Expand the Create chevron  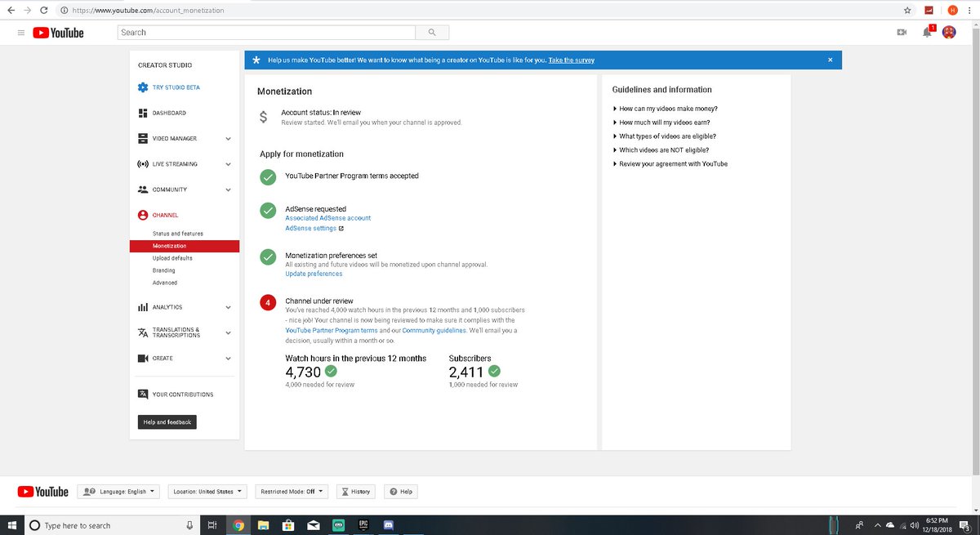pyautogui.click(x=228, y=359)
